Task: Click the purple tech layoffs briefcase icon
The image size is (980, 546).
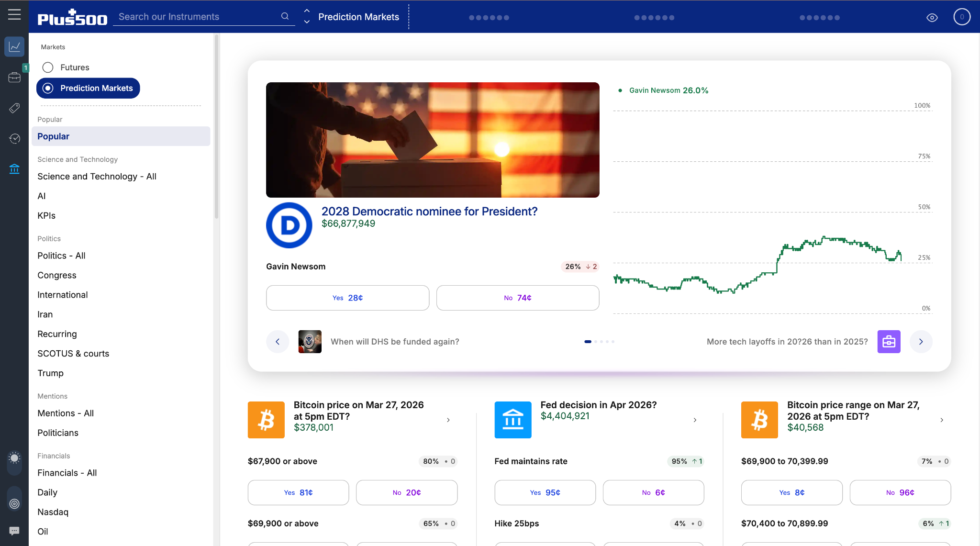Action: 889,342
